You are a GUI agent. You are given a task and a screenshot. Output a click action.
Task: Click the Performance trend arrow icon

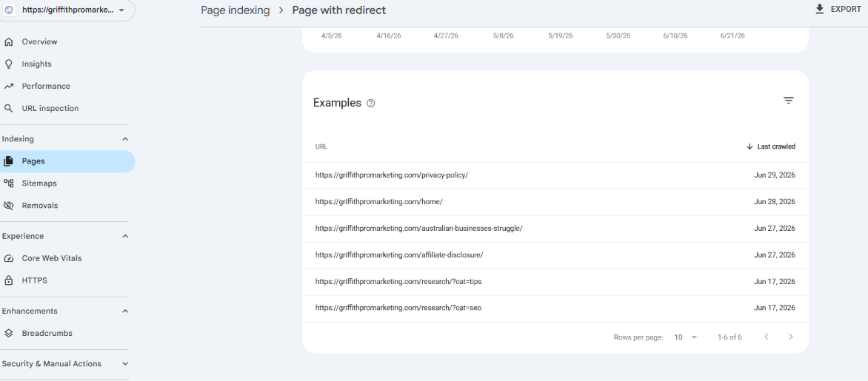(x=8, y=87)
